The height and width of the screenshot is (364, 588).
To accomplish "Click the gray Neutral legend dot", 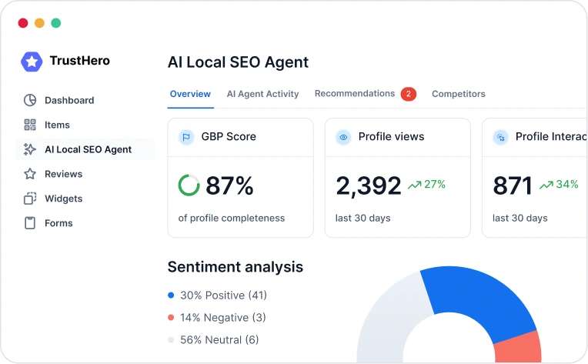I will (x=171, y=340).
